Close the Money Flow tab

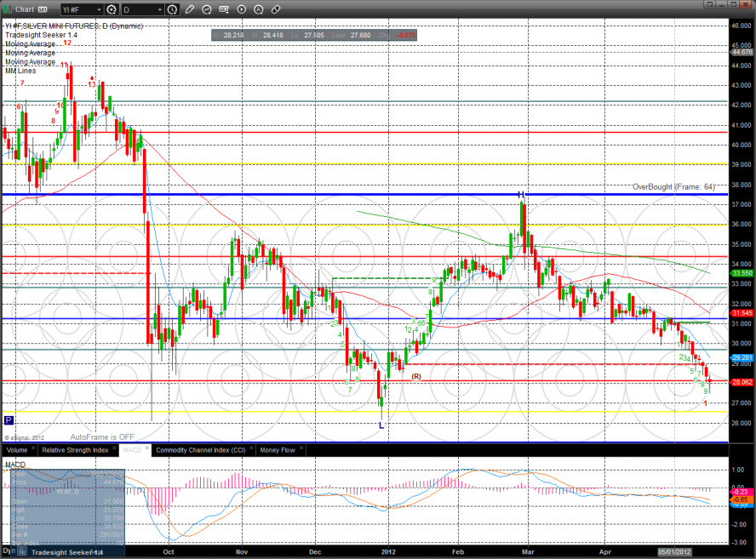coord(301,448)
